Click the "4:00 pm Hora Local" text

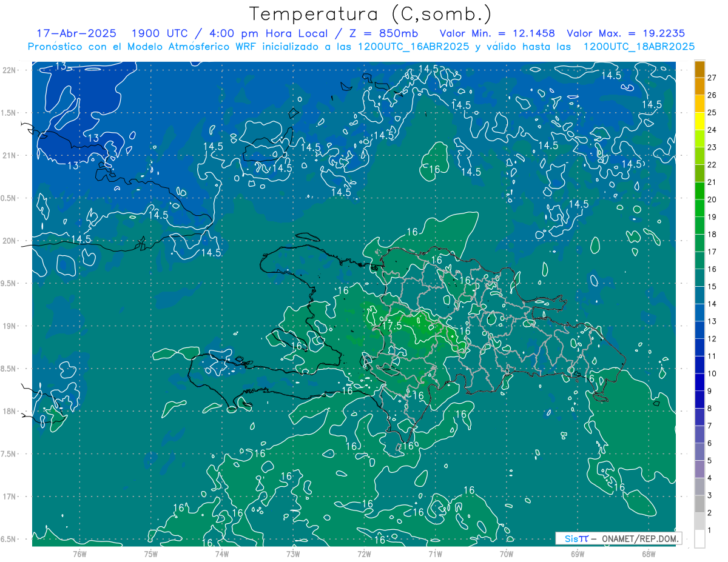(268, 33)
